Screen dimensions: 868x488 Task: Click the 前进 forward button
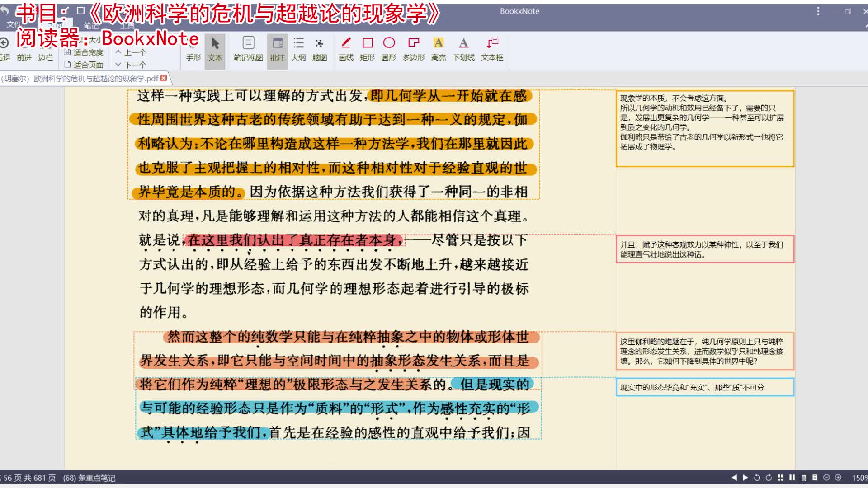coord(24,57)
